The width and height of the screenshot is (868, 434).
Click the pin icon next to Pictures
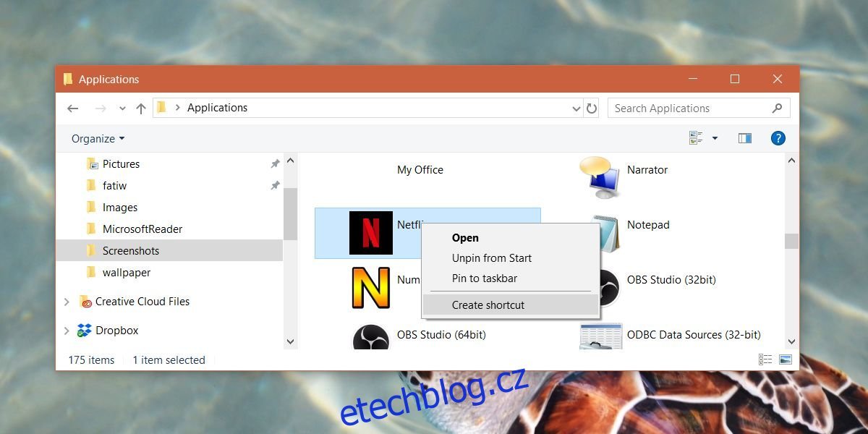click(275, 164)
